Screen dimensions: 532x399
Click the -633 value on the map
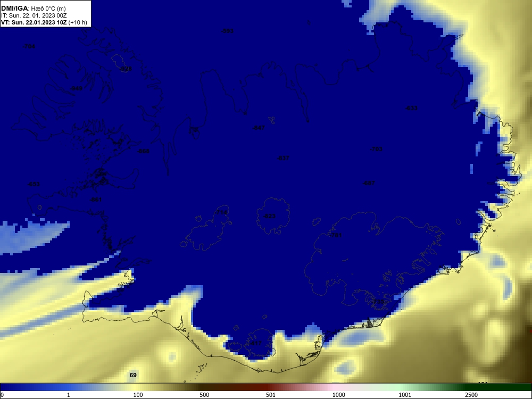[x=412, y=108]
